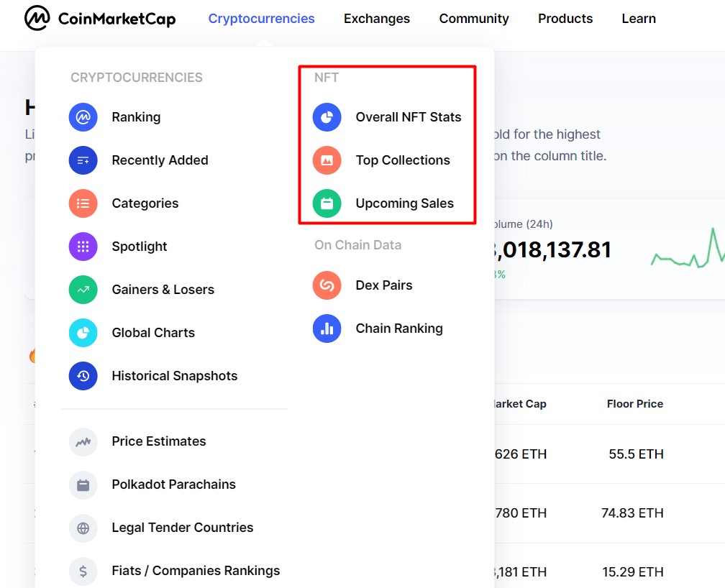This screenshot has height=588, width=725.
Task: Click the 15.29 ETH floor price value
Action: click(633, 571)
